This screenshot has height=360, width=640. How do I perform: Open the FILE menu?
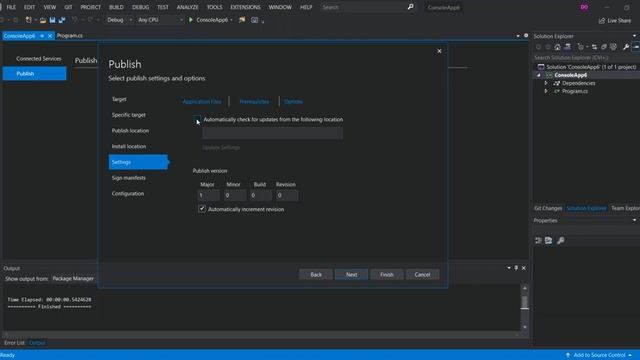click(11, 7)
